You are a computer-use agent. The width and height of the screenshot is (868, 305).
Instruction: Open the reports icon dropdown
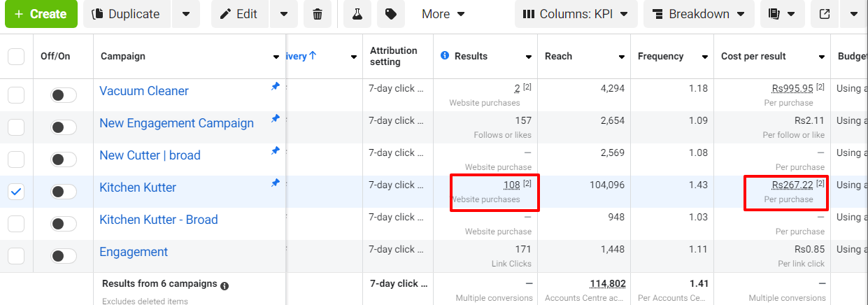781,14
